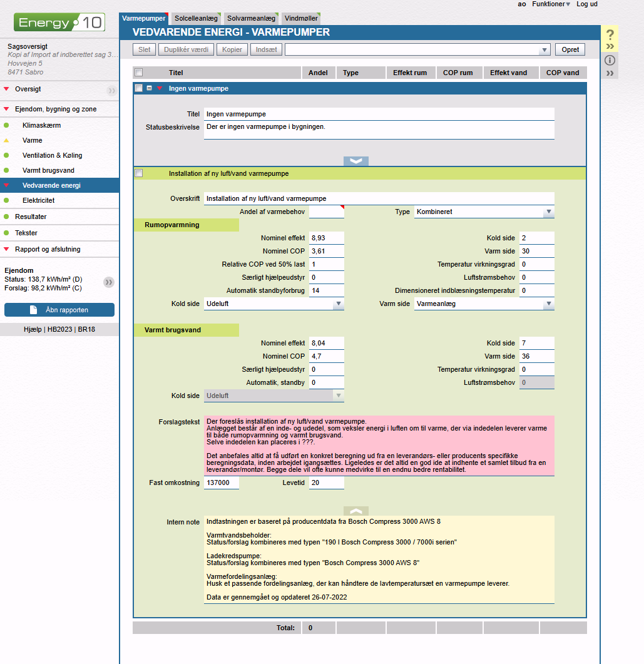
Task: Select the new luft/vand varmepumpe proposal checkbox
Action: click(139, 173)
